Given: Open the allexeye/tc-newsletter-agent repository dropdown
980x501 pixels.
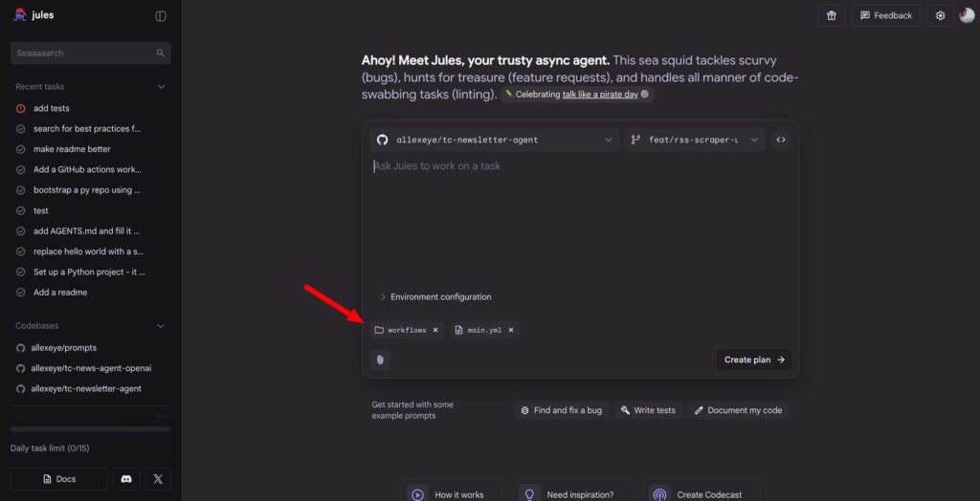Looking at the screenshot, I should point(494,140).
